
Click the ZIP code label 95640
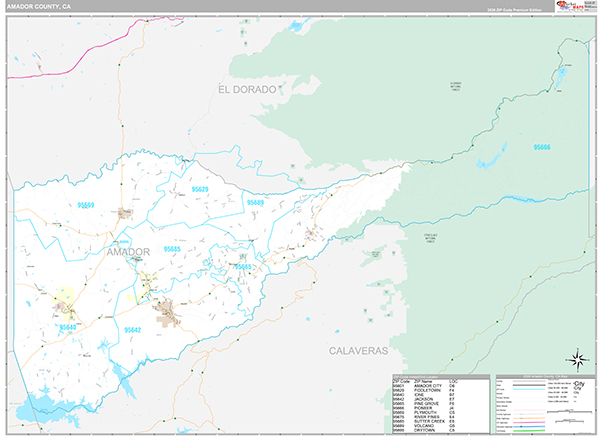68,327
